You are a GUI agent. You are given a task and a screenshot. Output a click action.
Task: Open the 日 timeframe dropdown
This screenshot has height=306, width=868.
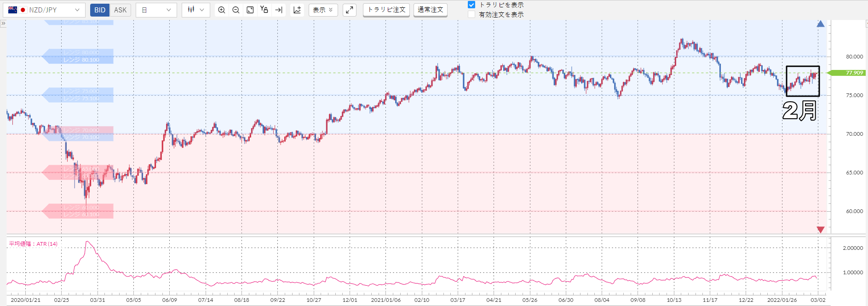pyautogui.click(x=156, y=10)
